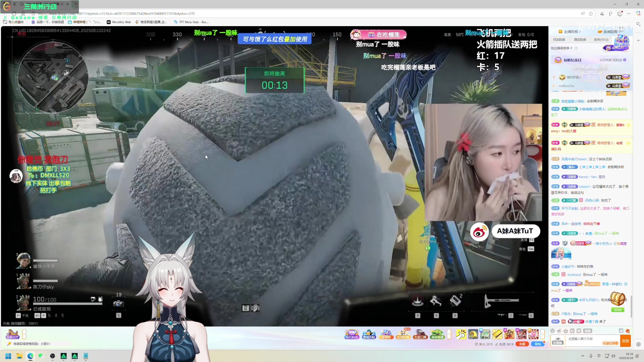Click the danmaku color A icon
The image size is (644, 362).
pyautogui.click(x=566, y=331)
